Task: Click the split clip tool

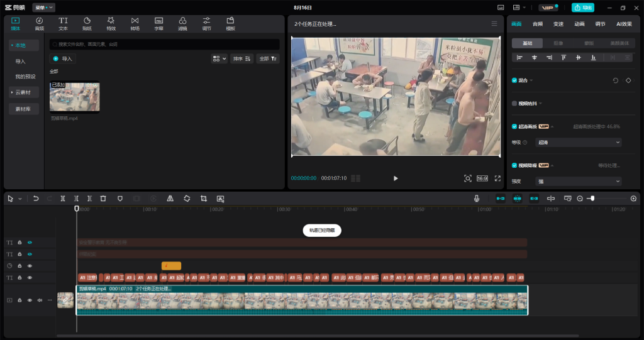Action: click(63, 199)
